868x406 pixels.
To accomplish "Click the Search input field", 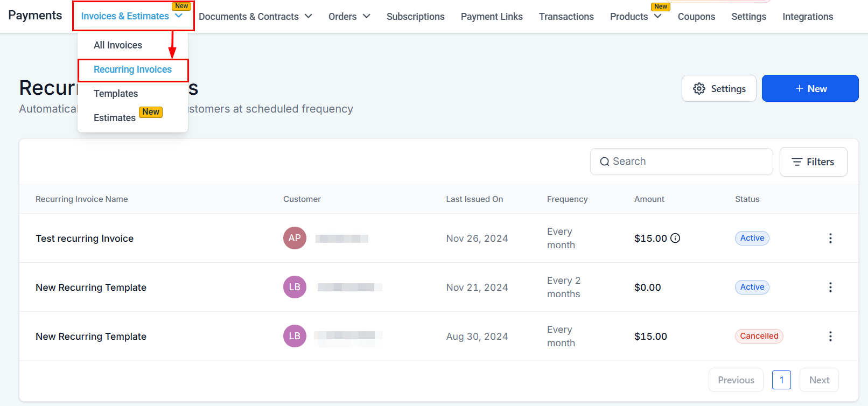I will coord(681,162).
